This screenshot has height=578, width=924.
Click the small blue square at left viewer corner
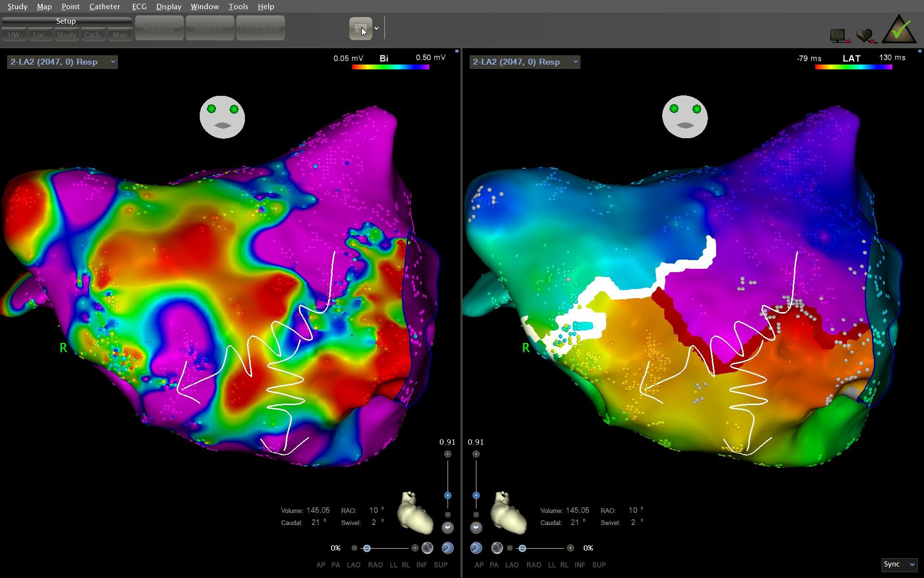coord(457,51)
